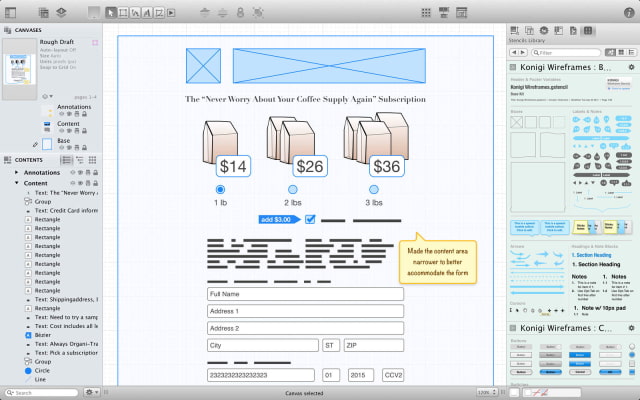Select stencil grid view mode
Screen dimensions: 640x400
[621, 52]
